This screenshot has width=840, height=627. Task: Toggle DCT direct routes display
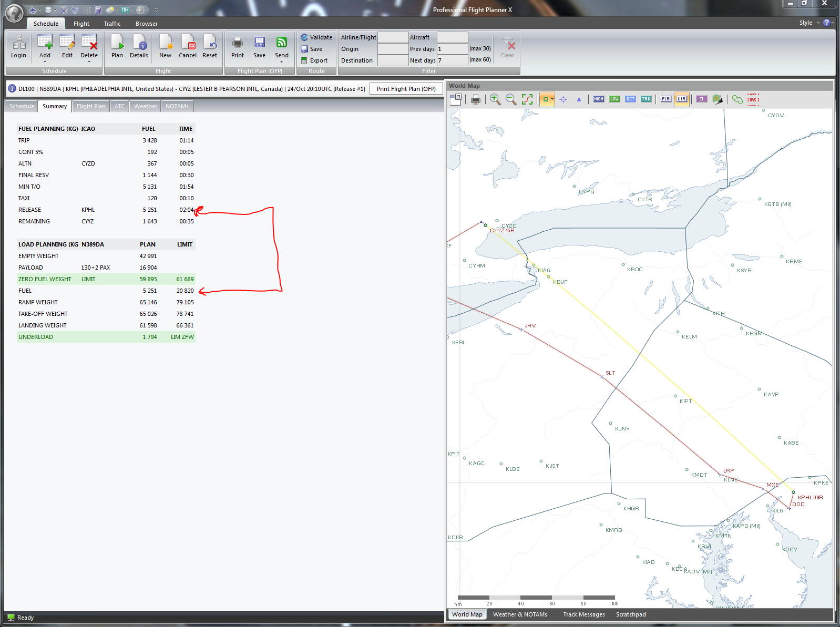pos(630,99)
